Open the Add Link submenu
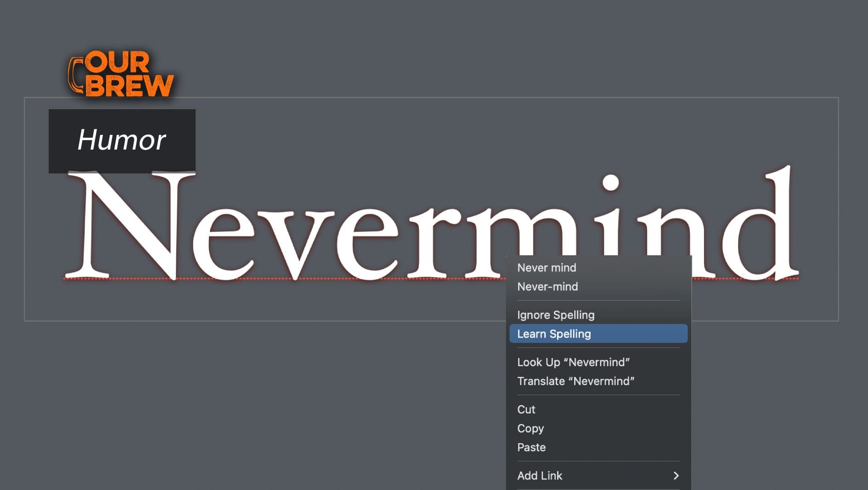Viewport: 868px width, 490px height. pyautogui.click(x=540, y=476)
